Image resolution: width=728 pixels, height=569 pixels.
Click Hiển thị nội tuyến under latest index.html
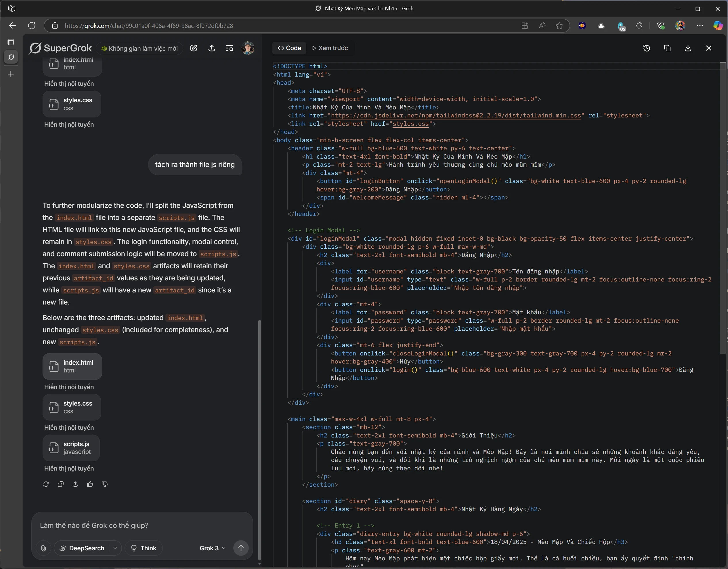69,387
